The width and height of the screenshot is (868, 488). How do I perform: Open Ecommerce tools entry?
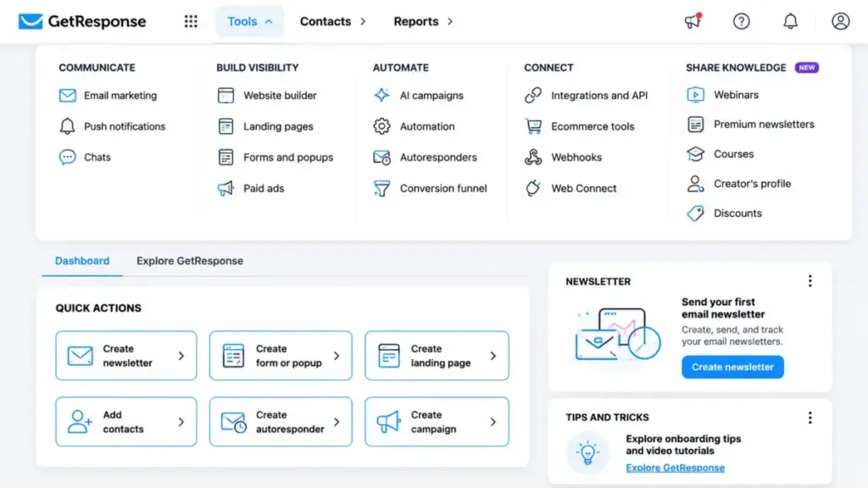[579, 126]
